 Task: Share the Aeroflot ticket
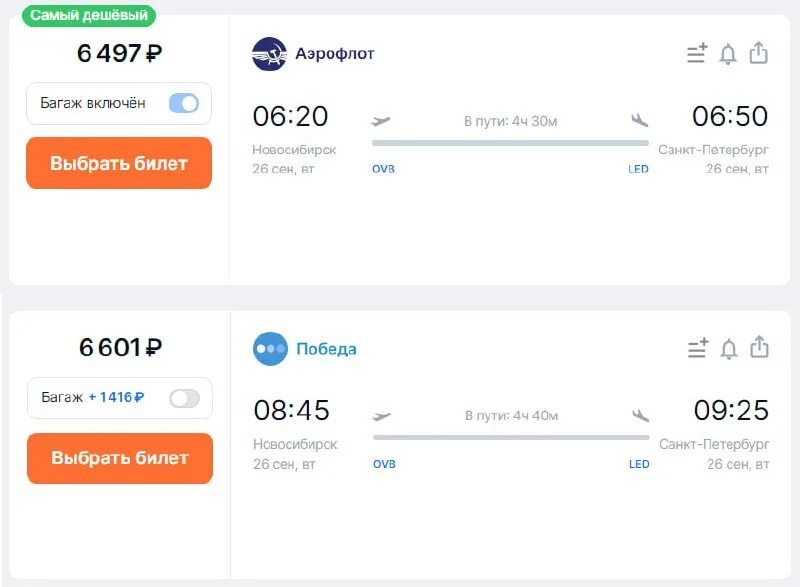click(x=759, y=53)
